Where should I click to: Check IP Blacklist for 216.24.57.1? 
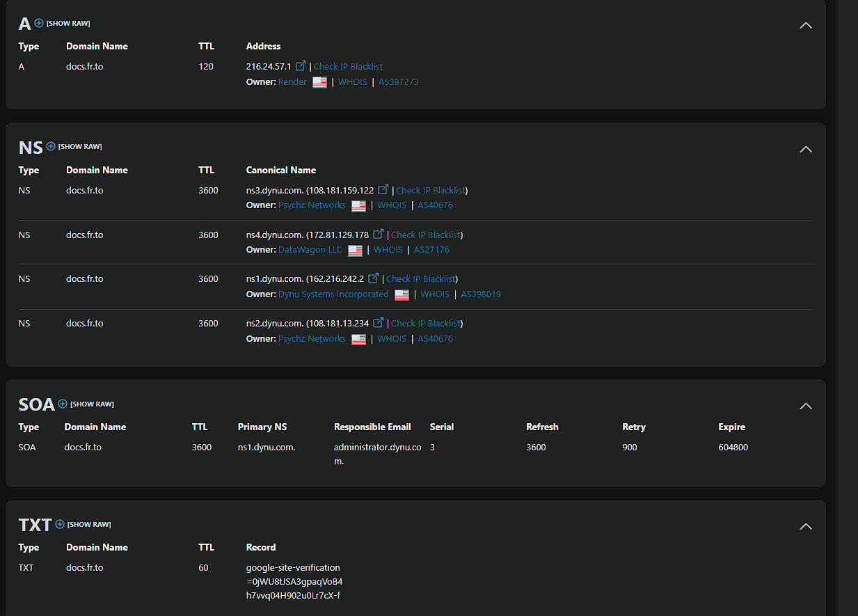point(348,67)
